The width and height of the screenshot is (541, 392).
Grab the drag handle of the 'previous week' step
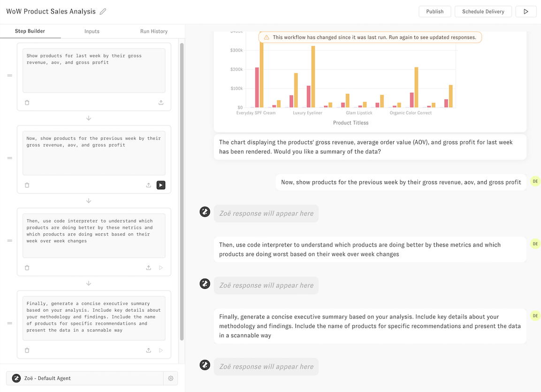click(x=10, y=158)
